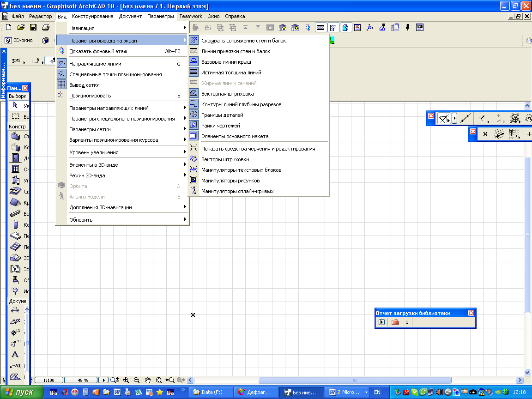Image resolution: width=532 pixels, height=399 pixels.
Task: Click Манипуляторы текстовых блоков
Action: click(259, 170)
